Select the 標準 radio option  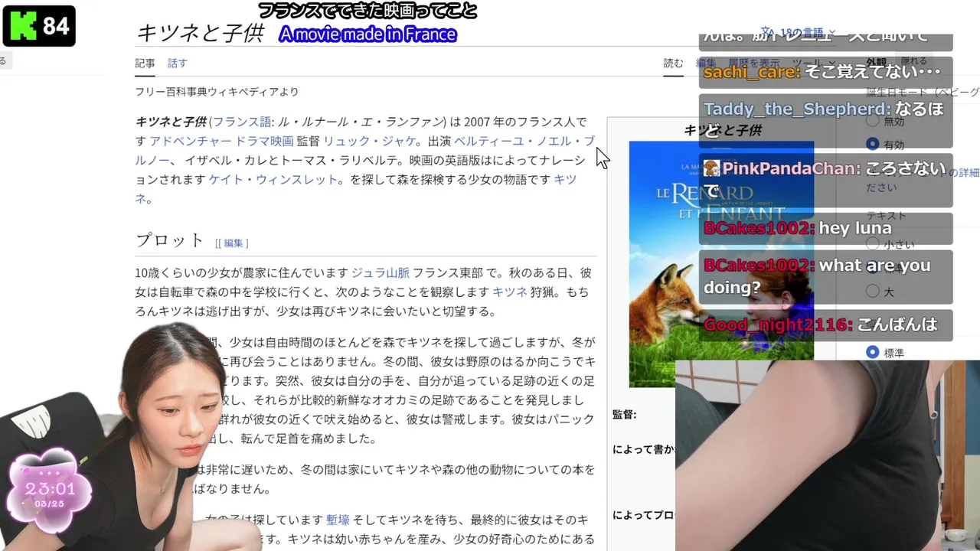coord(873,352)
